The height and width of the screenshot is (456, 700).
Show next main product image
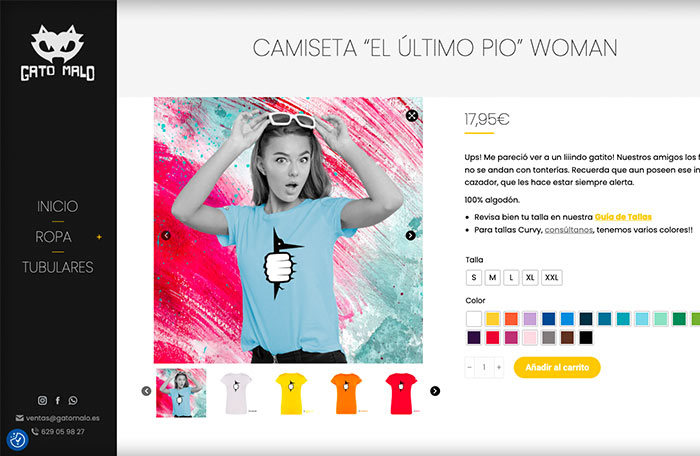pyautogui.click(x=410, y=235)
